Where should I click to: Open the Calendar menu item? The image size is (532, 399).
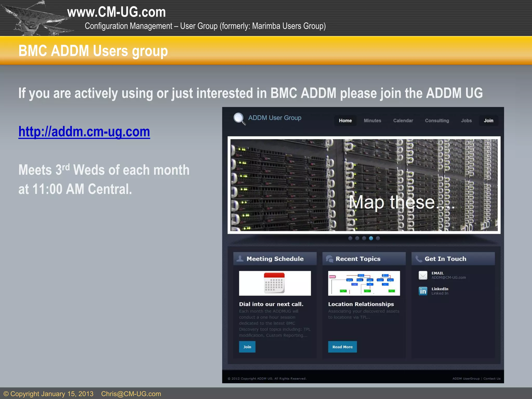403,121
